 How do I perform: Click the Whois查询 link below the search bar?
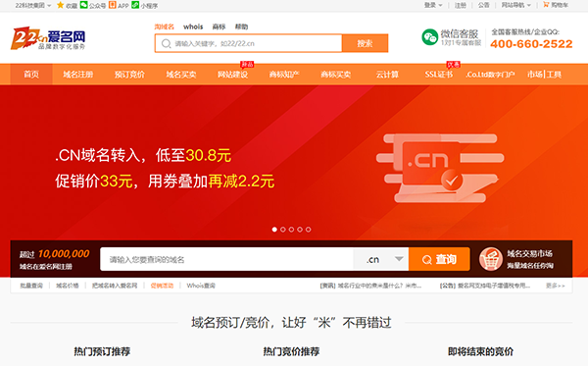[x=201, y=286]
